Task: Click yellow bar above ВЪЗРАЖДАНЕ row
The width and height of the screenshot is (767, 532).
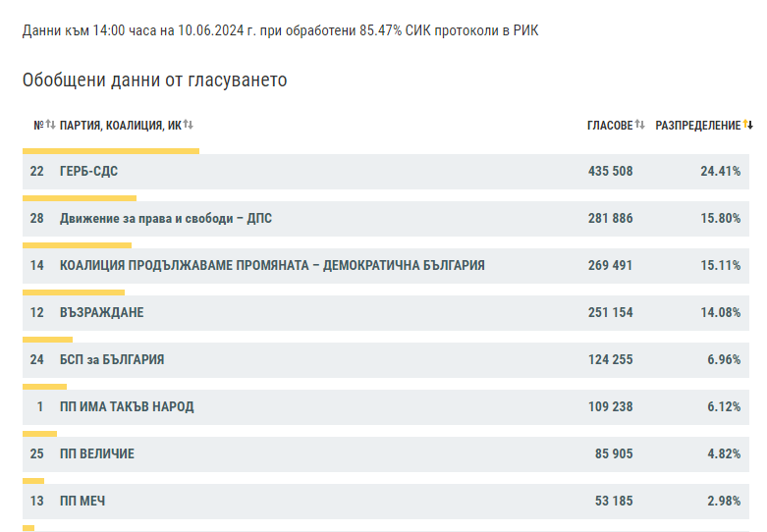Action: (x=74, y=293)
